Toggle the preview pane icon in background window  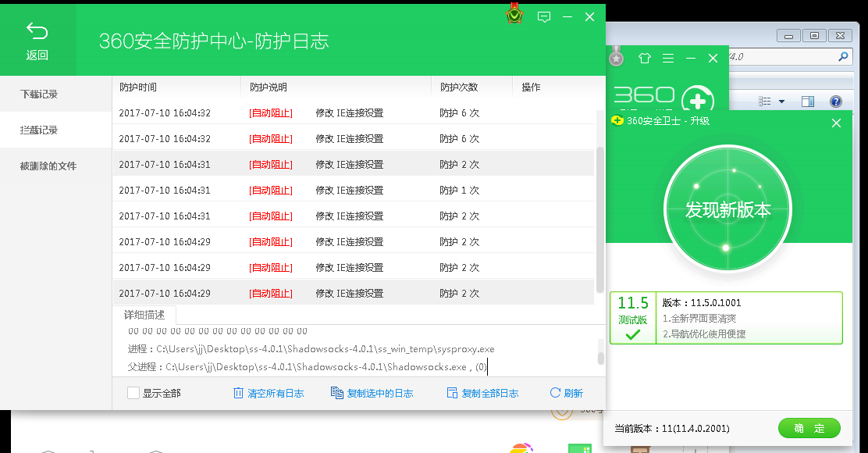click(808, 102)
